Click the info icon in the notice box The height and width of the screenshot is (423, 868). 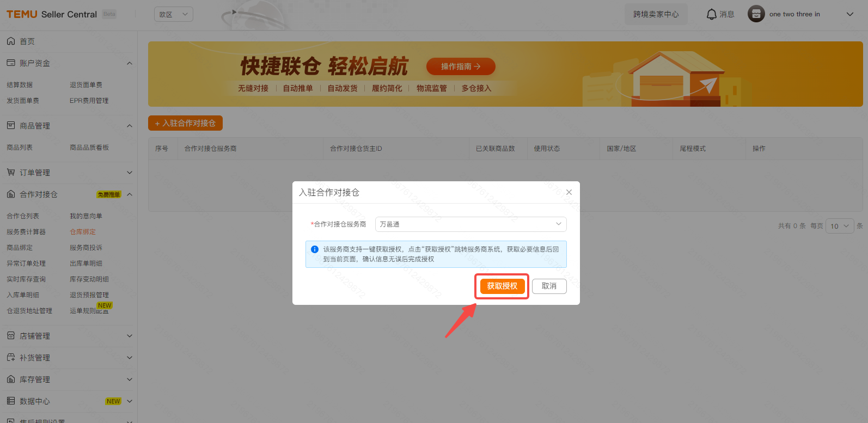tap(315, 249)
